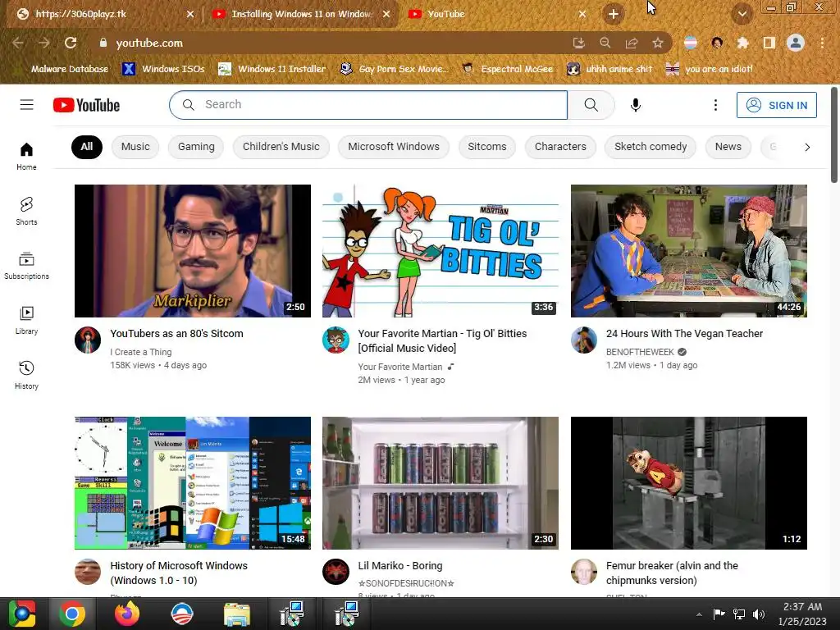Play the Vegan Teacher video thumbnail

(689, 251)
